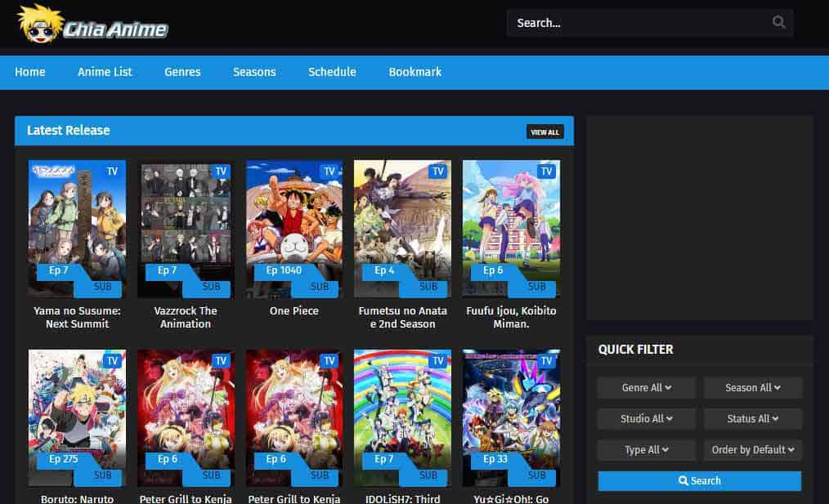The height and width of the screenshot is (504, 829).
Task: Expand the Genre All dropdown
Action: (646, 388)
